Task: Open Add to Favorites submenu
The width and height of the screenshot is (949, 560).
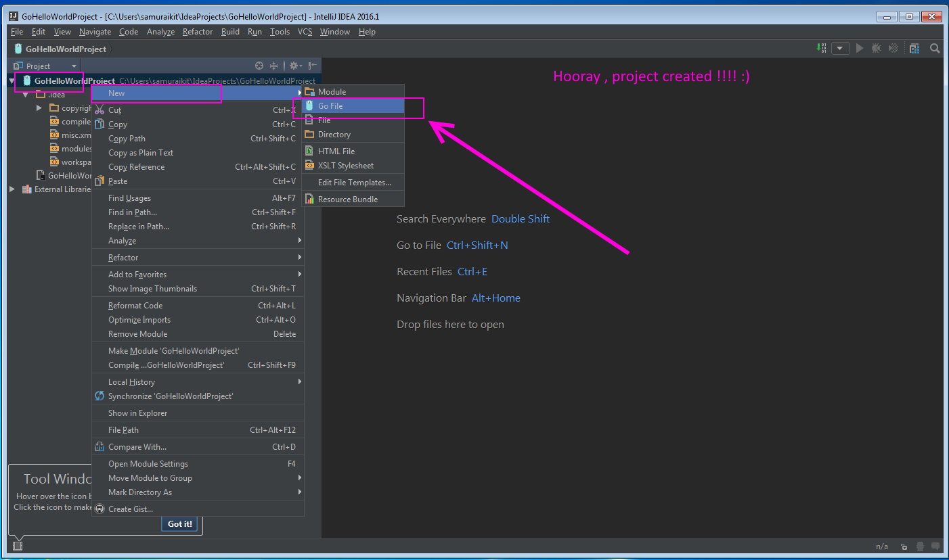Action: 198,275
